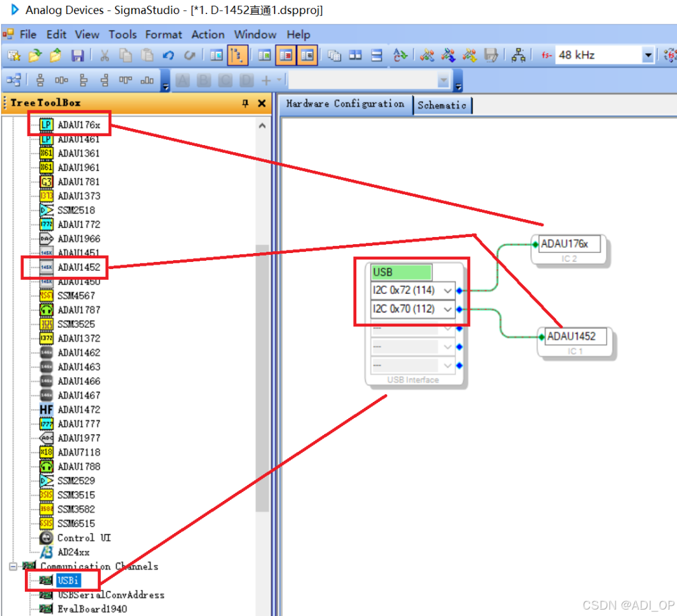The width and height of the screenshot is (677, 616).
Task: Switch to the Hardware Configuration tab
Action: (346, 104)
